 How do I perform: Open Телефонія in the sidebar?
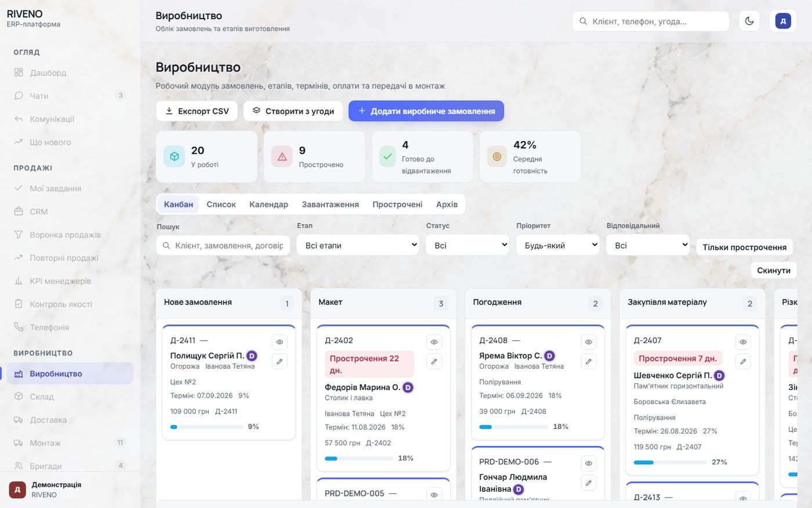pos(70,327)
